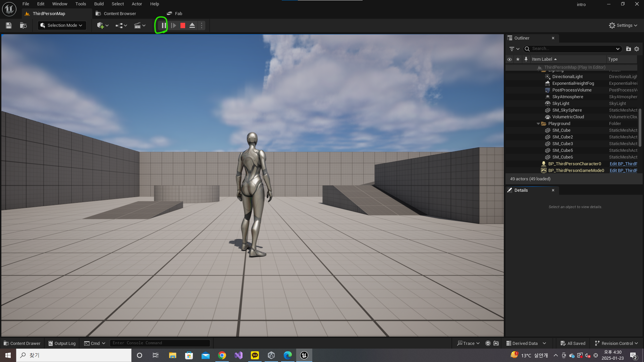
Task: Open the Build menu
Action: coord(99,4)
